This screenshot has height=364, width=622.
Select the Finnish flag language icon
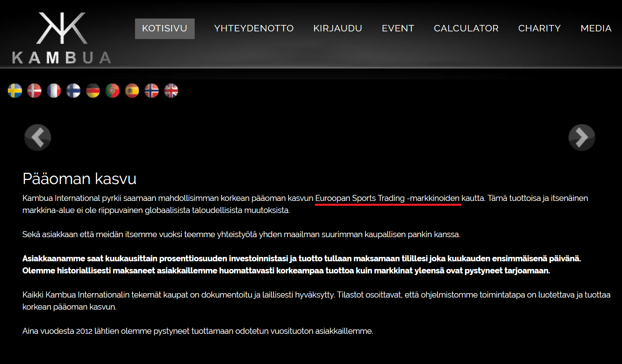tap(73, 91)
